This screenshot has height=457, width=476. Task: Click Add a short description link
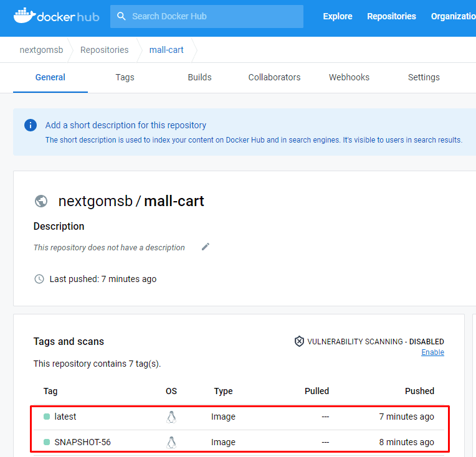126,125
